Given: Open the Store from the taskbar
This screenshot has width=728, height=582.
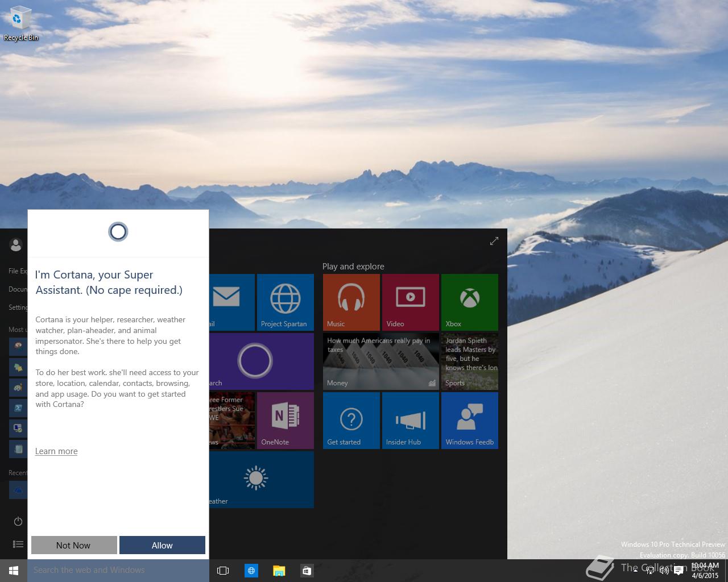Looking at the screenshot, I should [307, 571].
